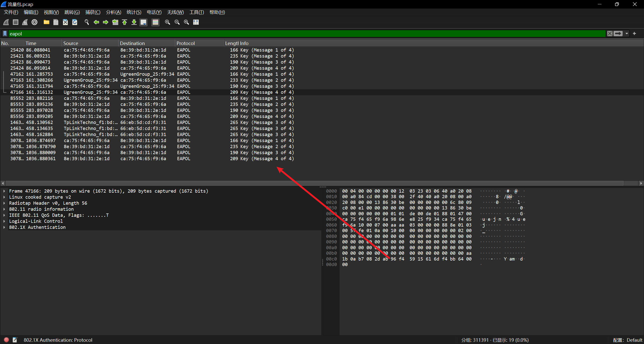Jump to first packet arrow icon
The width and height of the screenshot is (644, 344).
(x=125, y=22)
